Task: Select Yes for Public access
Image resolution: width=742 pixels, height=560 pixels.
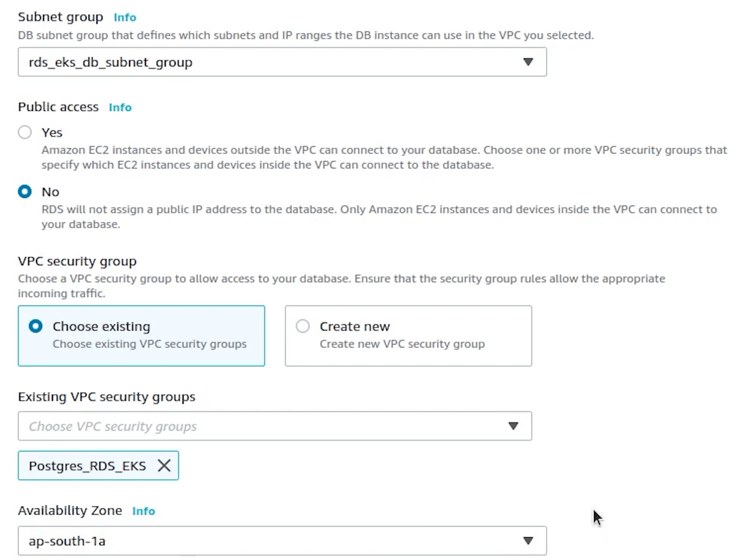Action: click(25, 132)
